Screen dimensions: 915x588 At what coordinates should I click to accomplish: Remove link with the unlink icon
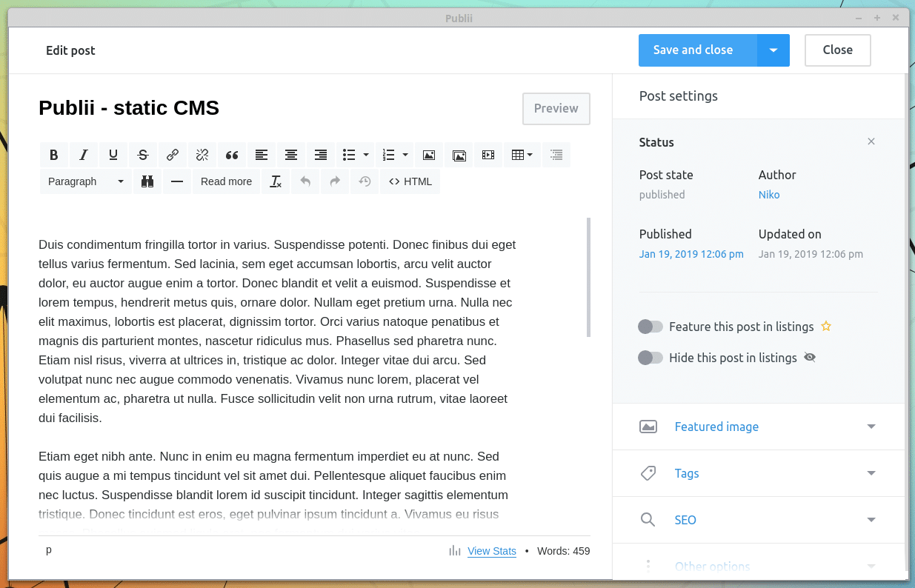click(202, 155)
